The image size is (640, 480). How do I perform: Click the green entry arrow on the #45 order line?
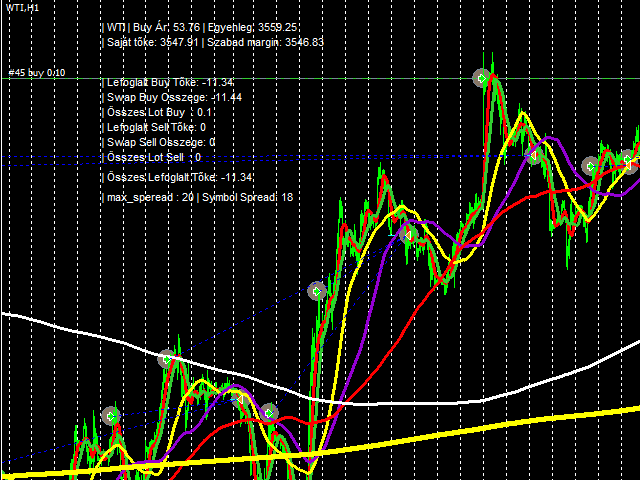(481, 78)
